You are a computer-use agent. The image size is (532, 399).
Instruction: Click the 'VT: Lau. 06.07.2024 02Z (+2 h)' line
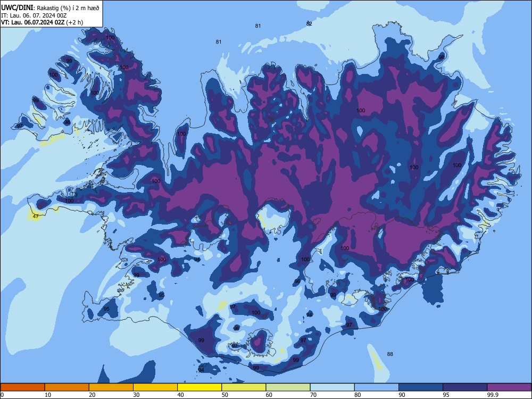pos(42,22)
